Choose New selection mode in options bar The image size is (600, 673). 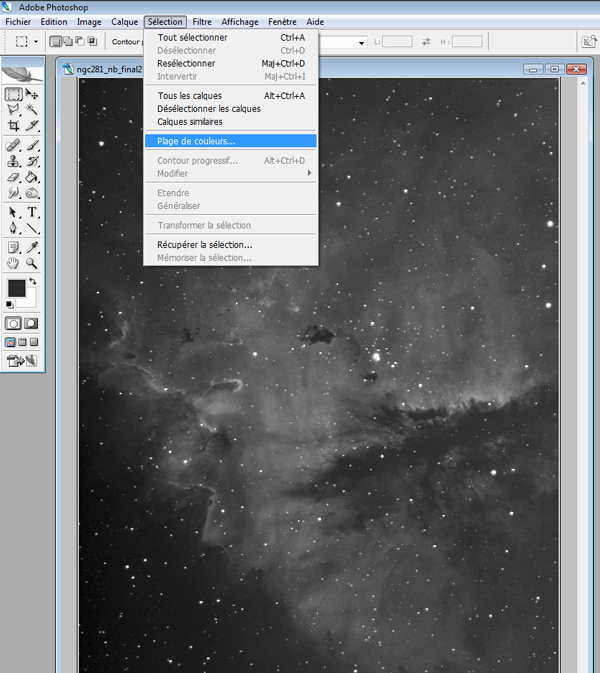55,41
